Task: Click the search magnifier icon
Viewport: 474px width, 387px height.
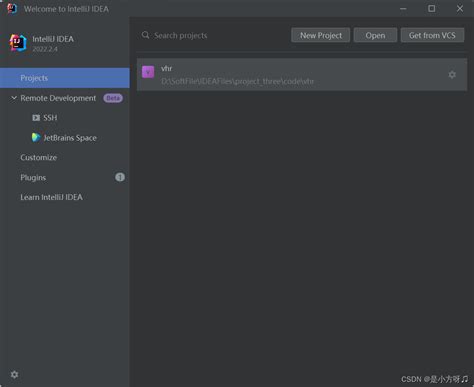Action: tap(146, 35)
